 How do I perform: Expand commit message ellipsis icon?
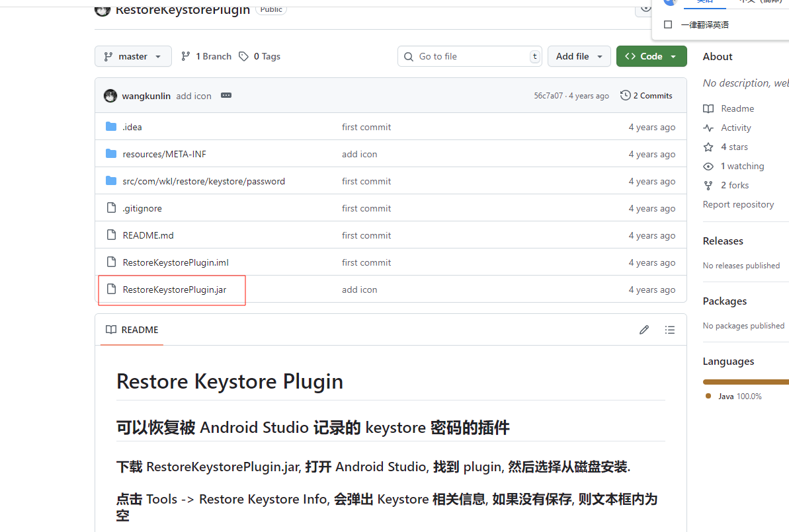pyautogui.click(x=226, y=95)
